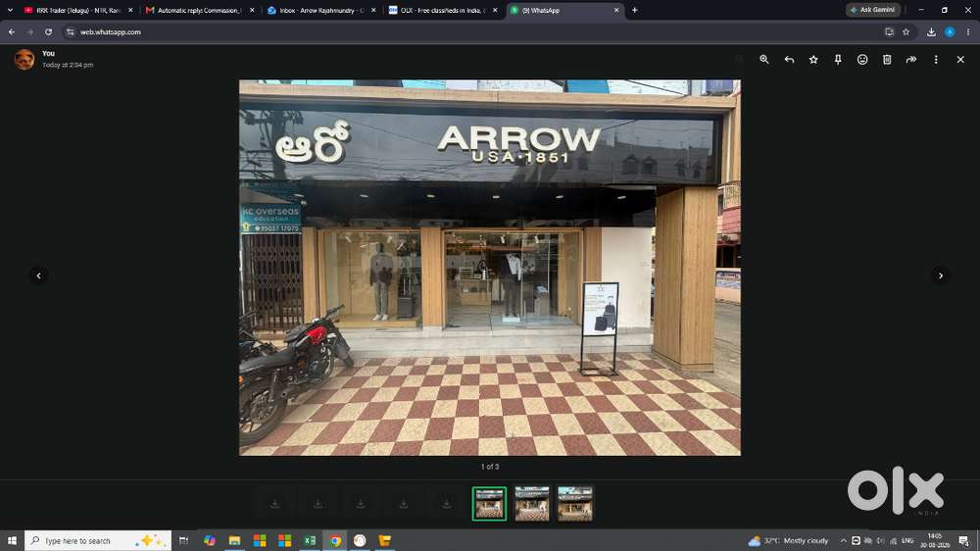980x551 pixels.
Task: Forward this photo message
Action: [911, 60]
